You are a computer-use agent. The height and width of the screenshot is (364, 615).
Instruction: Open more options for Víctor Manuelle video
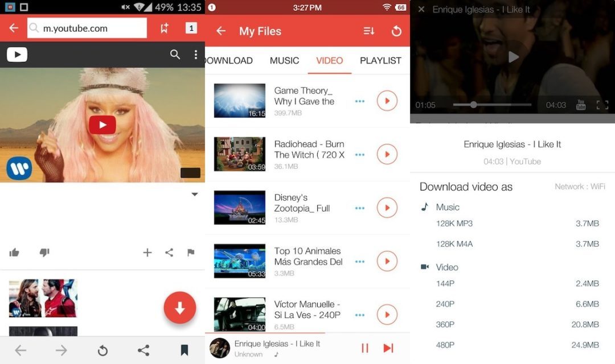click(x=360, y=315)
